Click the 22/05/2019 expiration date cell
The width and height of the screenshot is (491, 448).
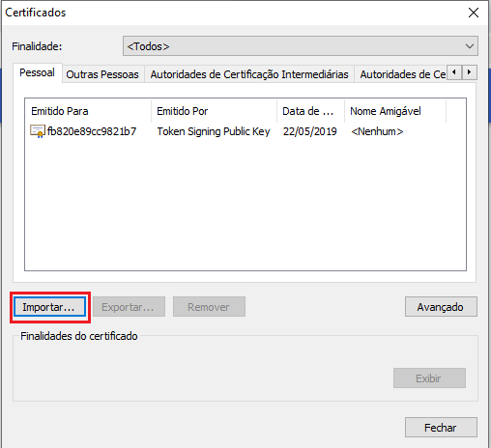[310, 131]
